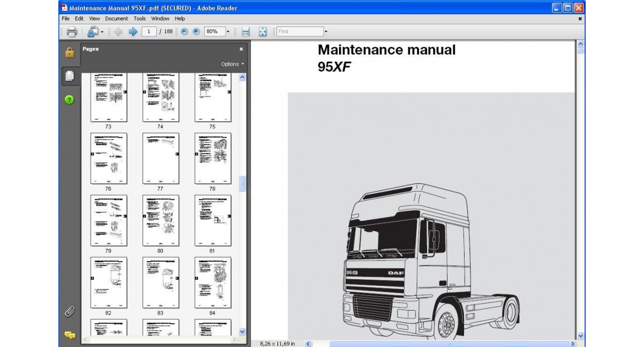
Task: Open the Edit menu
Action: click(x=79, y=19)
